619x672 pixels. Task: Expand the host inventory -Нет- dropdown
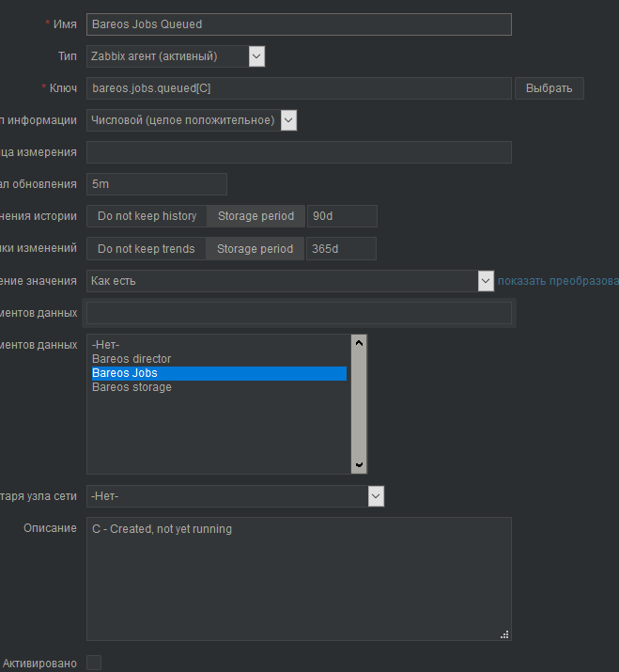point(235,496)
